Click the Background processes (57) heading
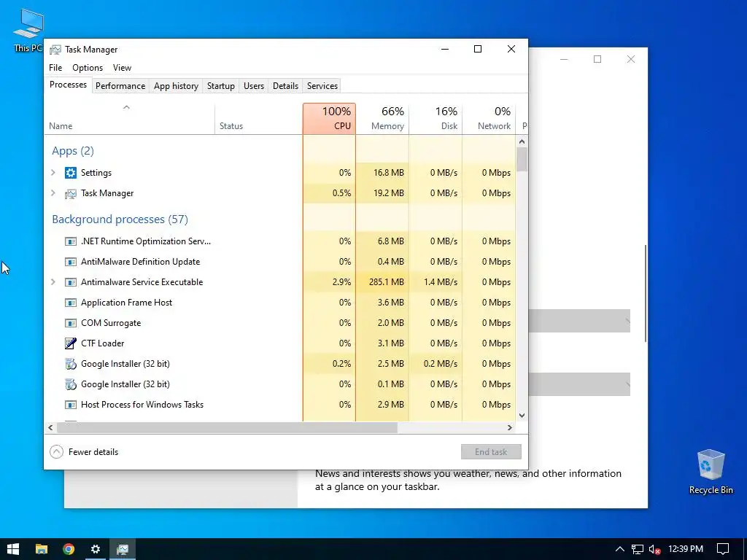 [x=120, y=219]
